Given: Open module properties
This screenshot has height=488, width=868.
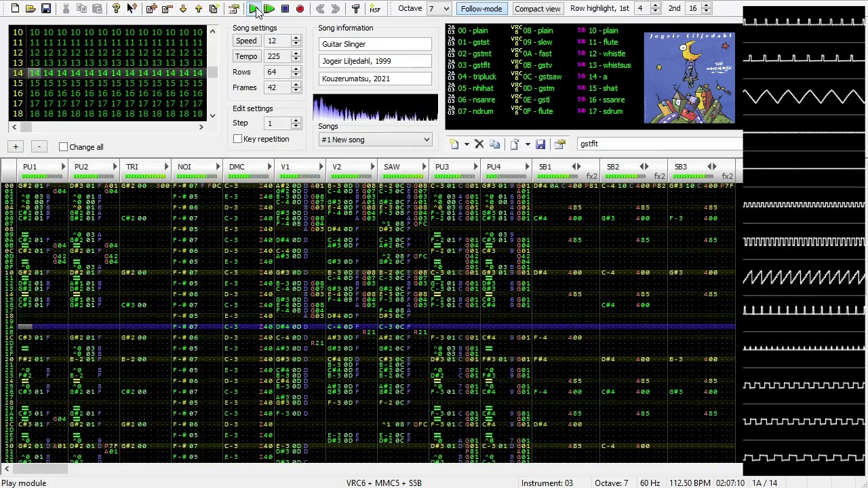Looking at the screenshot, I should 233,9.
